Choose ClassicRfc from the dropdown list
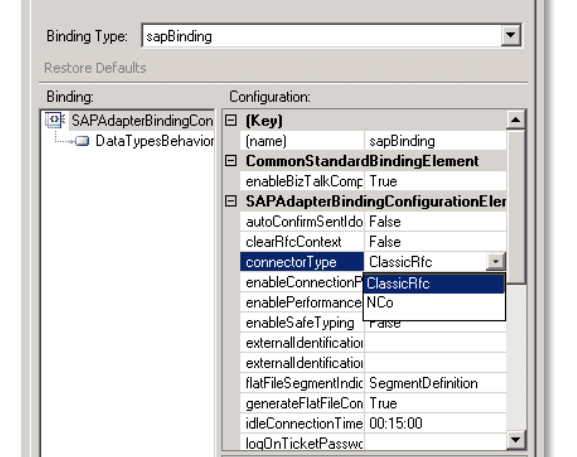Screen dimensions: 577x457 click(434, 284)
